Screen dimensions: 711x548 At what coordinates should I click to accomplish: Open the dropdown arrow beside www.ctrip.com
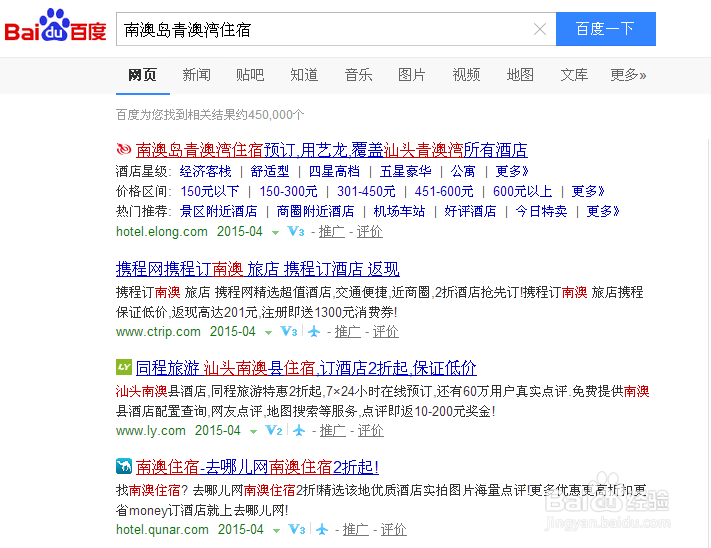click(268, 333)
